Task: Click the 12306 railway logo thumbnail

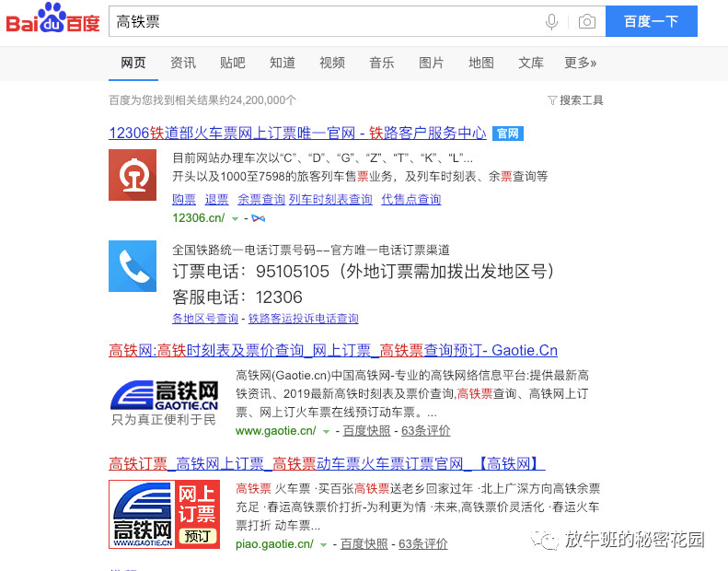Action: pyautogui.click(x=133, y=175)
